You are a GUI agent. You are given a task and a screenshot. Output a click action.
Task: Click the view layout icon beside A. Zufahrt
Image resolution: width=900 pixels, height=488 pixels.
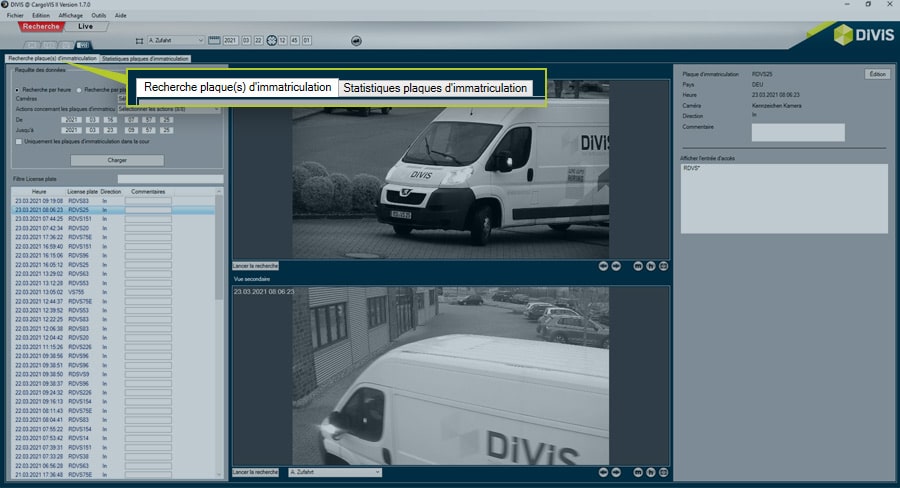coord(139,41)
